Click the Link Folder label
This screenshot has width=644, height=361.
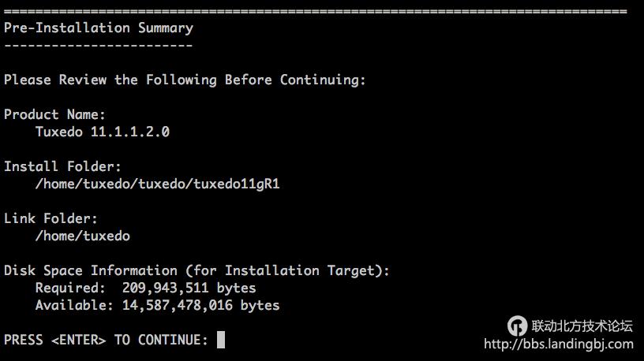(51, 218)
